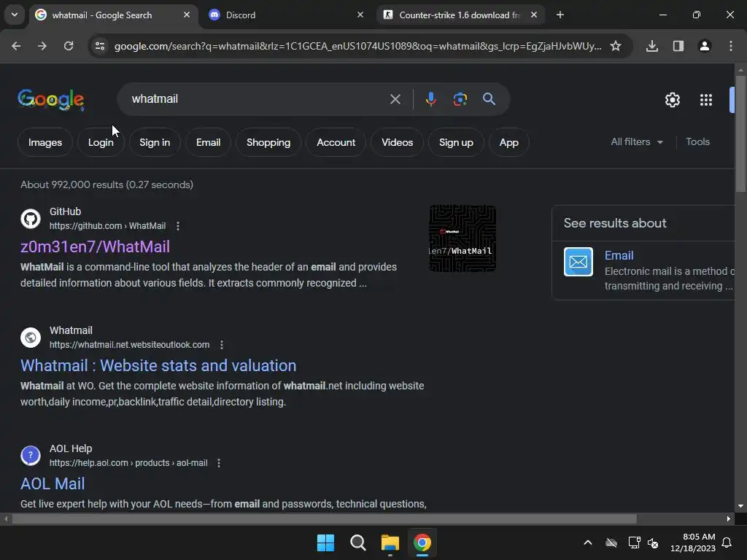Image resolution: width=747 pixels, height=560 pixels.
Task: Open more options for the websiteoutlook result
Action: pos(222,345)
